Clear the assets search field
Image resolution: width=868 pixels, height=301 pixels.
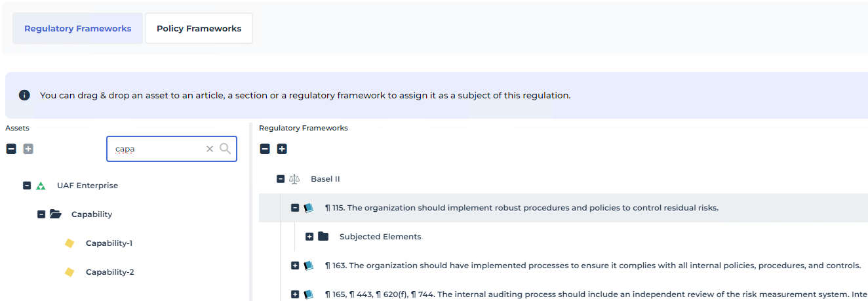coord(210,149)
